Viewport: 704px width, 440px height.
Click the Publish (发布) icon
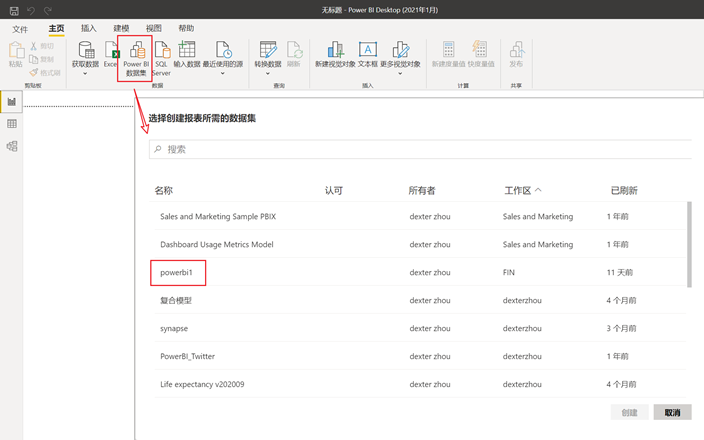pos(517,49)
